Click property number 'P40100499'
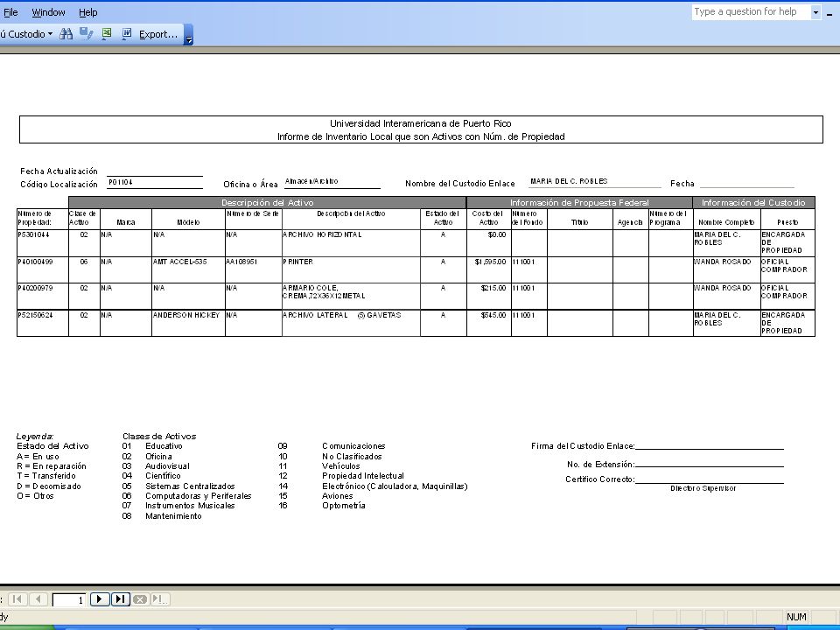The height and width of the screenshot is (630, 840). (35, 262)
